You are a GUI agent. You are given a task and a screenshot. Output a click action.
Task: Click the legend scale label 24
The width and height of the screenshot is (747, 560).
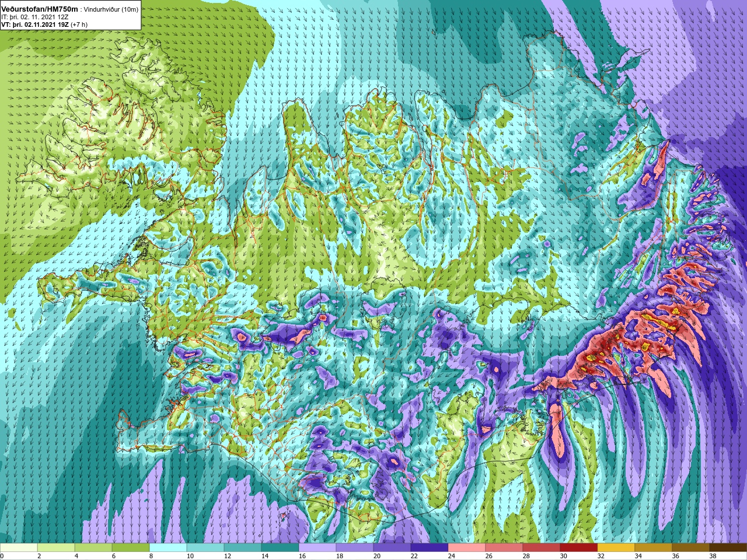coord(451,556)
